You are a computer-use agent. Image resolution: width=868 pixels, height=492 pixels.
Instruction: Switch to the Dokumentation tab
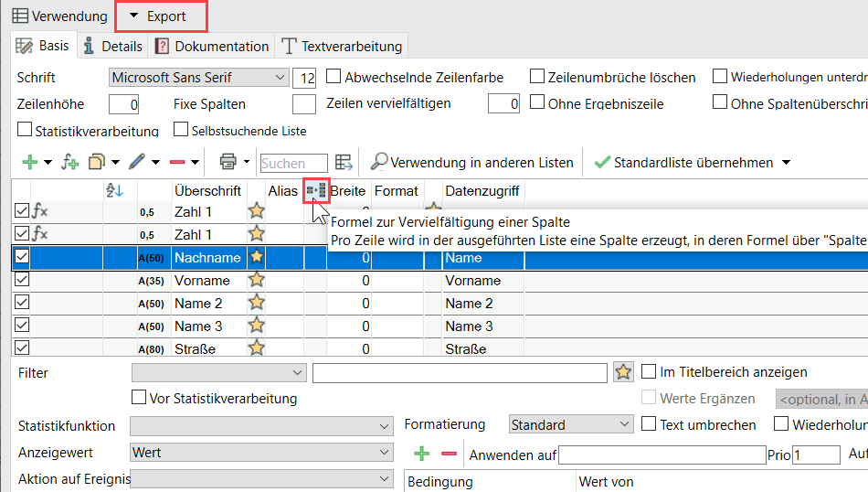pyautogui.click(x=212, y=46)
